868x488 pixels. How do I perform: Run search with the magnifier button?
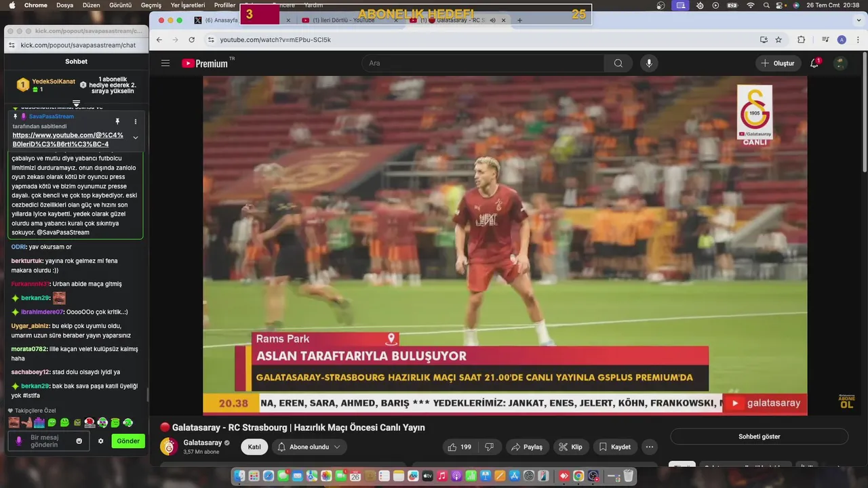click(618, 63)
